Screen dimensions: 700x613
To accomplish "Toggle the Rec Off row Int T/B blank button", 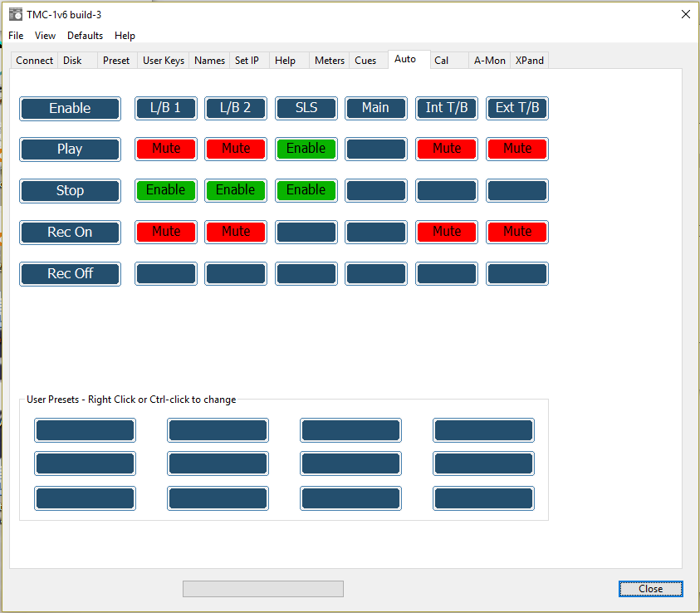I will click(x=447, y=273).
